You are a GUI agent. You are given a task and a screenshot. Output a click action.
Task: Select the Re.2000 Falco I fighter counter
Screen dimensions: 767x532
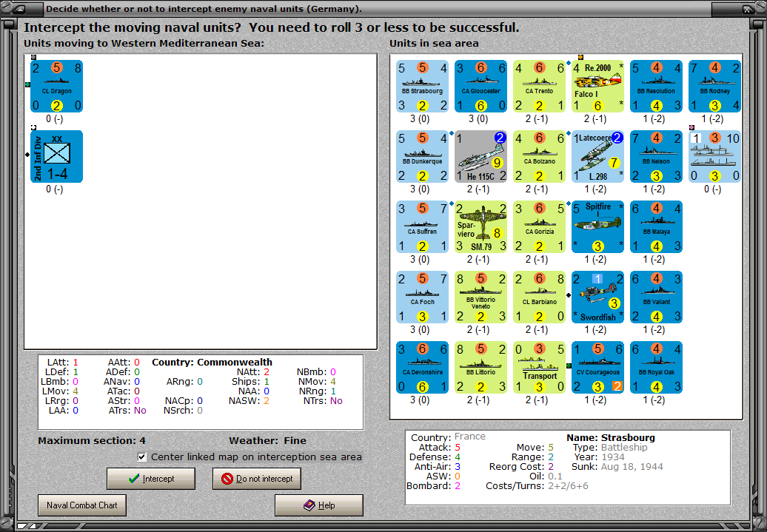[x=597, y=87]
